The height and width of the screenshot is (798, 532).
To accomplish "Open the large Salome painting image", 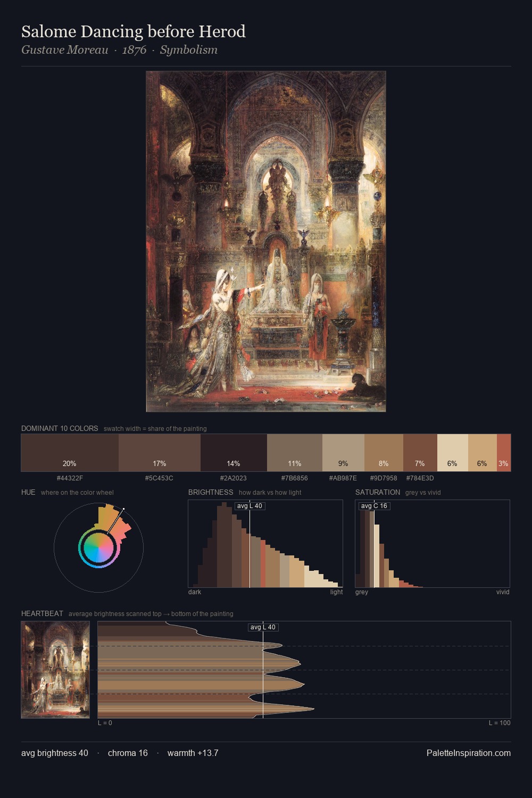I will click(x=266, y=242).
